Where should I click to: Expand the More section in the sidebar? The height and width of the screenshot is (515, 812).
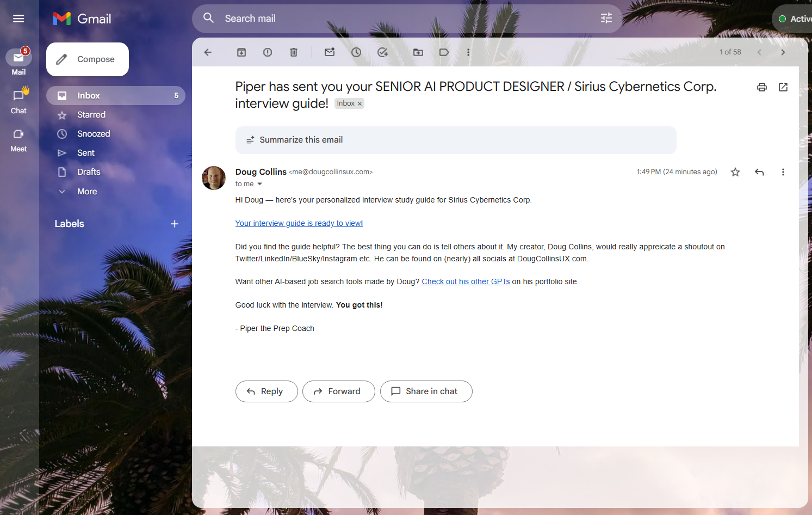(87, 192)
